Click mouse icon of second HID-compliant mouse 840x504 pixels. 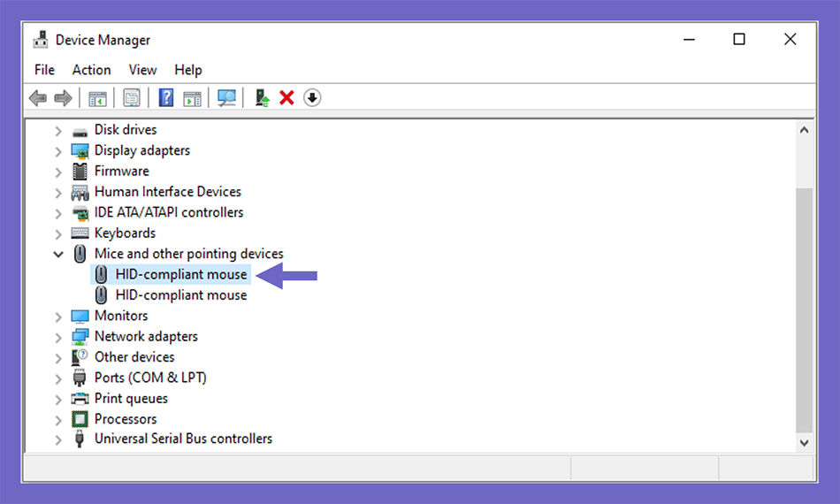[101, 295]
